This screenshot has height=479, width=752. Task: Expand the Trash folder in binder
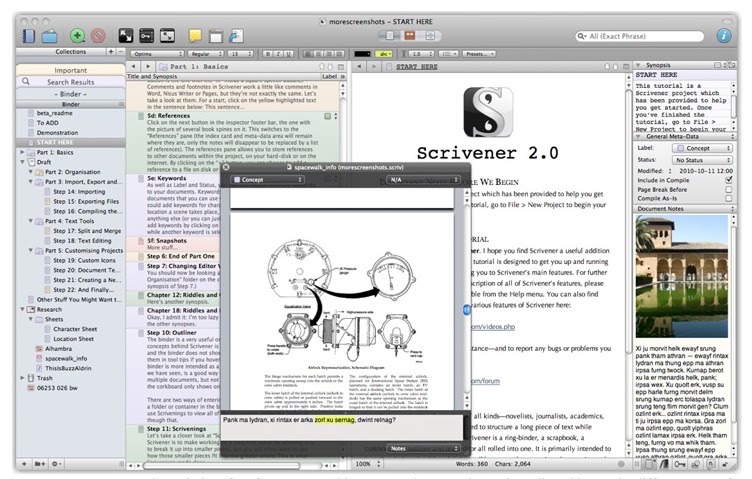(22, 378)
